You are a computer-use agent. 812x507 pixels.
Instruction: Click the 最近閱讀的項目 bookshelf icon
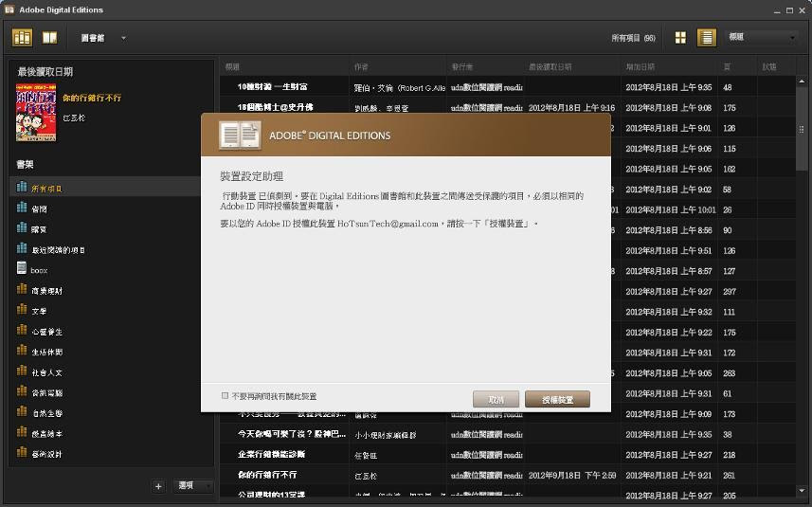22,248
